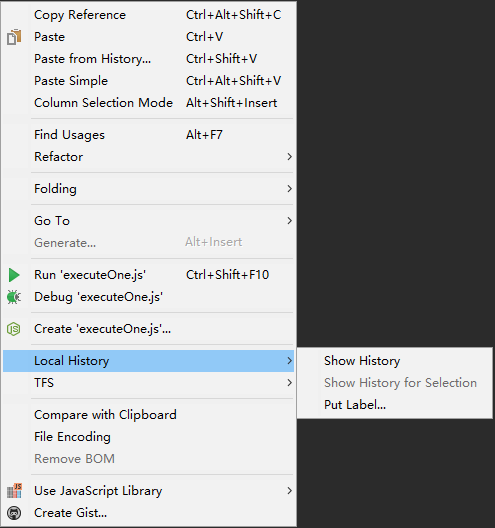Choose Paste from History...
This screenshot has width=495, height=528.
tap(148, 59)
